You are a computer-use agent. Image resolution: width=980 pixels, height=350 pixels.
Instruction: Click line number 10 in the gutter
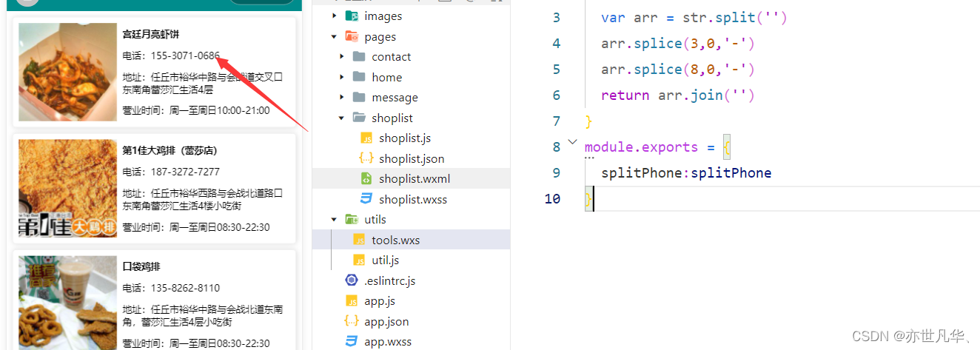click(x=552, y=198)
